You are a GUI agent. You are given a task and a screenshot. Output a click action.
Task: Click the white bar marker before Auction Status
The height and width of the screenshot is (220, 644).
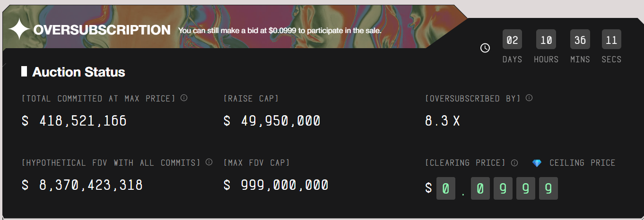tap(24, 72)
